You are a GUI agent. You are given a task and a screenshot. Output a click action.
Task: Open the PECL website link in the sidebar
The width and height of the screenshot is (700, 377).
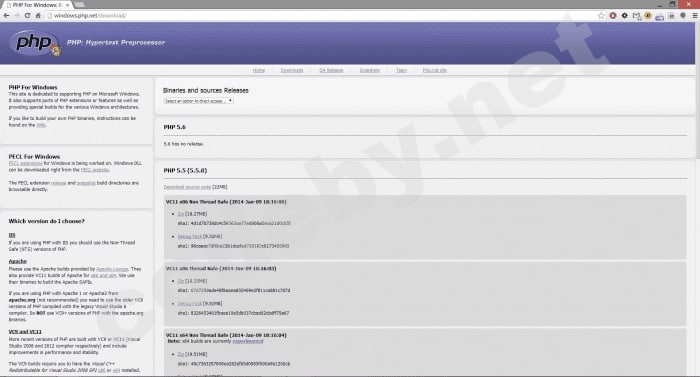click(95, 170)
